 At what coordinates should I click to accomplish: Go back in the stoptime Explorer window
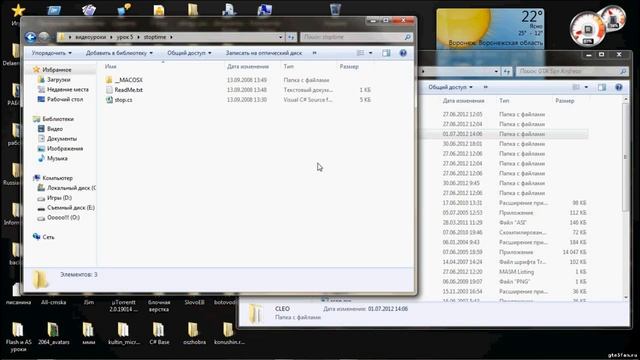coord(30,37)
